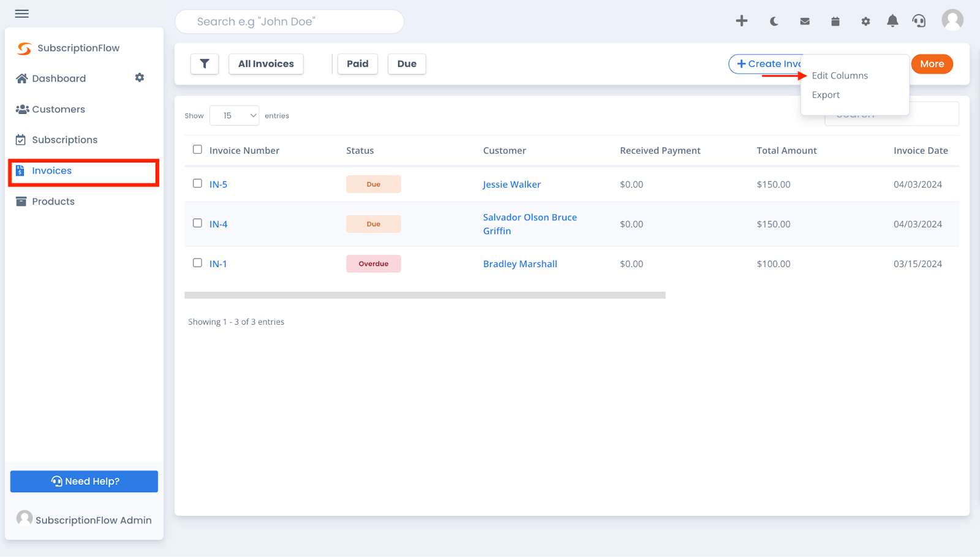Open Dashboard settings gear icon
980x557 pixels.
pos(140,78)
